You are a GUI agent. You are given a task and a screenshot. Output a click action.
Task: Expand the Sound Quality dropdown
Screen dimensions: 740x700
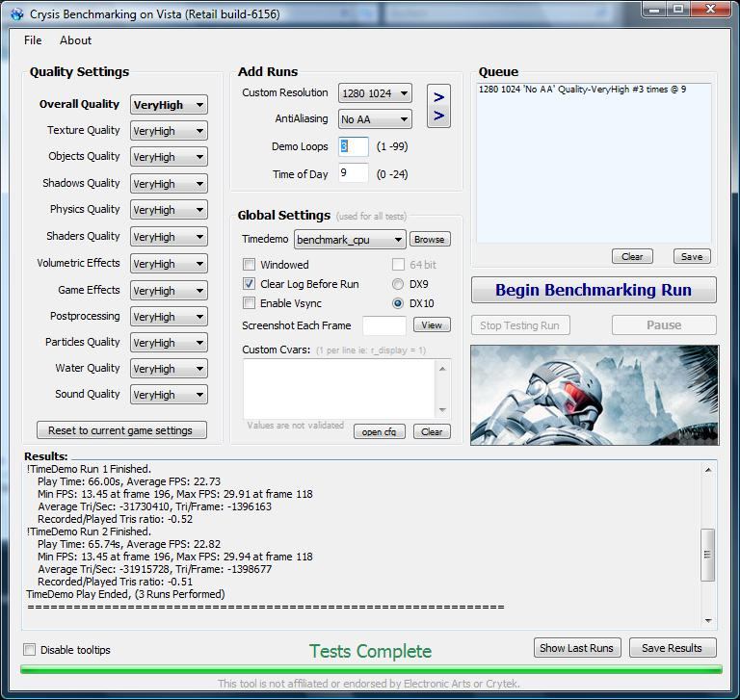[x=169, y=395]
